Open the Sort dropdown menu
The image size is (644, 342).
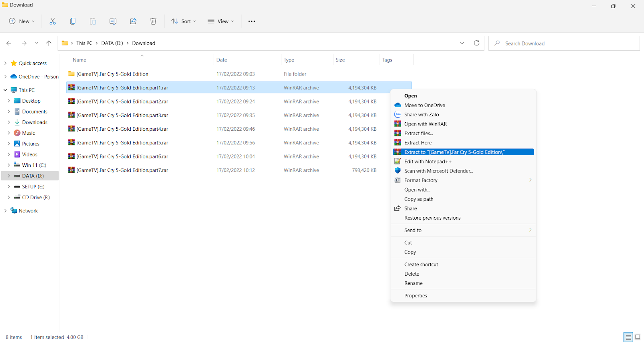point(184,21)
